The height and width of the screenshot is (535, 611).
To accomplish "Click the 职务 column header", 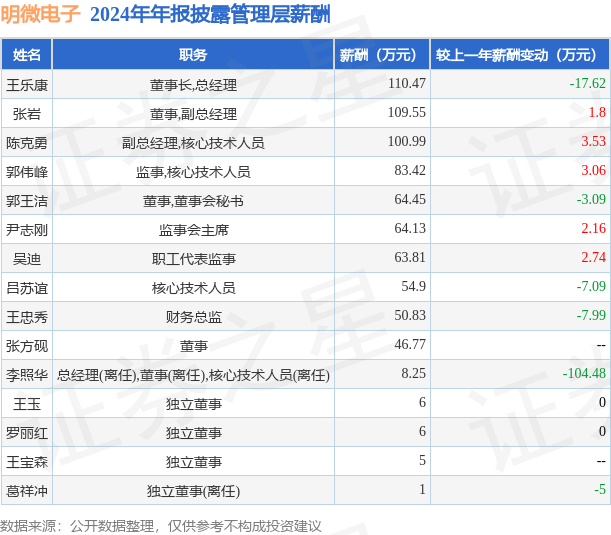I will (193, 55).
